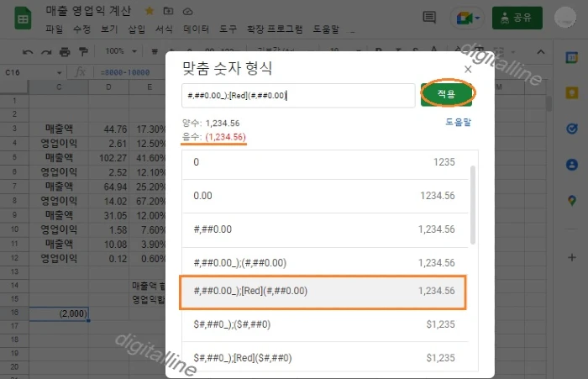The width and height of the screenshot is (588, 379).
Task: Select the #,##0.00_);(#,##0.00) format option
Action: pyautogui.click(x=325, y=263)
